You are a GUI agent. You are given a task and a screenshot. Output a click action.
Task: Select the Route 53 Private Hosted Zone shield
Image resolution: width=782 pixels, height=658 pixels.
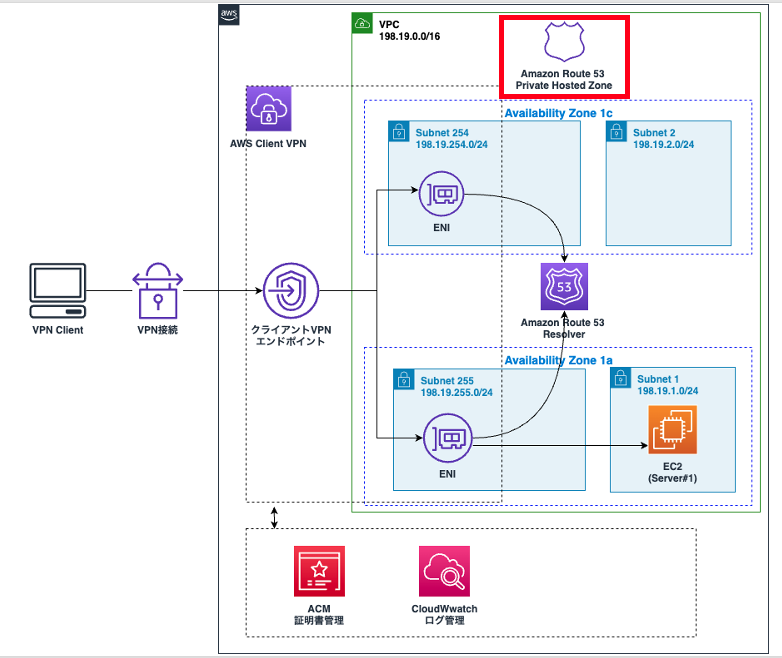pos(564,41)
